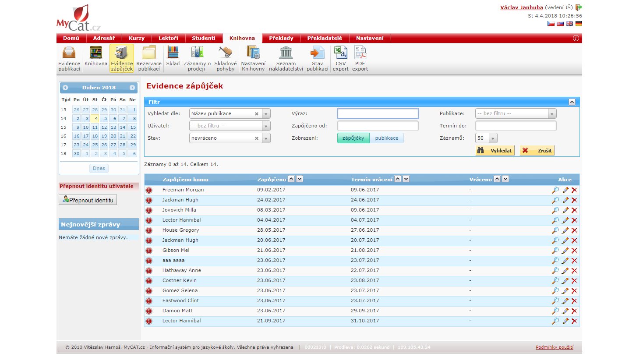Viewport: 636px width, 364px height.
Task: Sort Zapůjčeno column ascending
Action: coord(292,179)
